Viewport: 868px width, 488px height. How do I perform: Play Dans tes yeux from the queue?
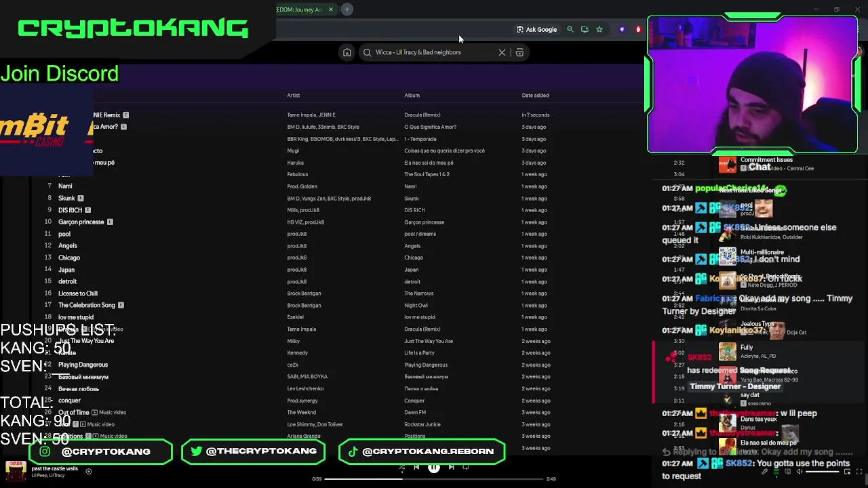pos(758,420)
